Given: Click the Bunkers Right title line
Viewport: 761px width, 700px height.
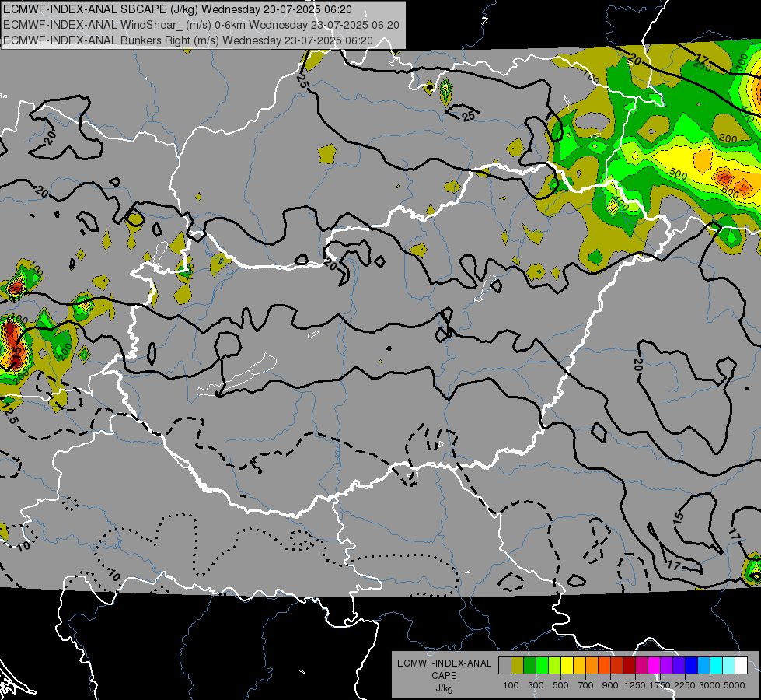Looking at the screenshot, I should click(188, 40).
